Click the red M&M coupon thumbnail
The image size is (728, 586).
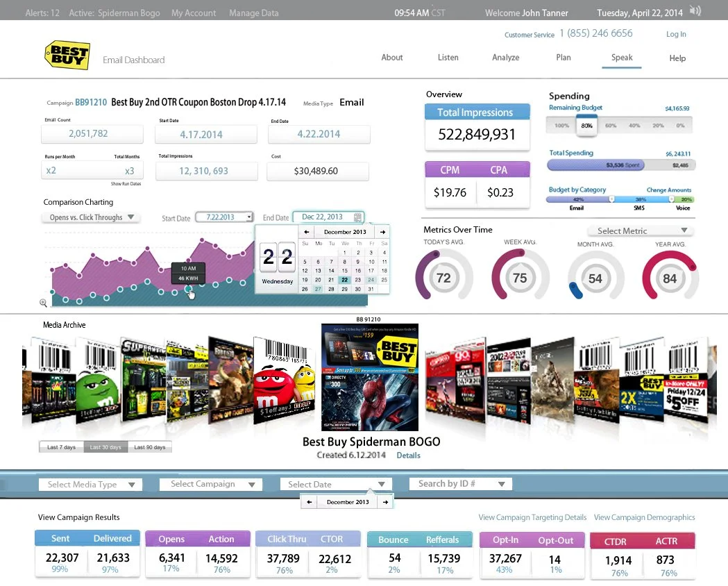[x=284, y=380]
